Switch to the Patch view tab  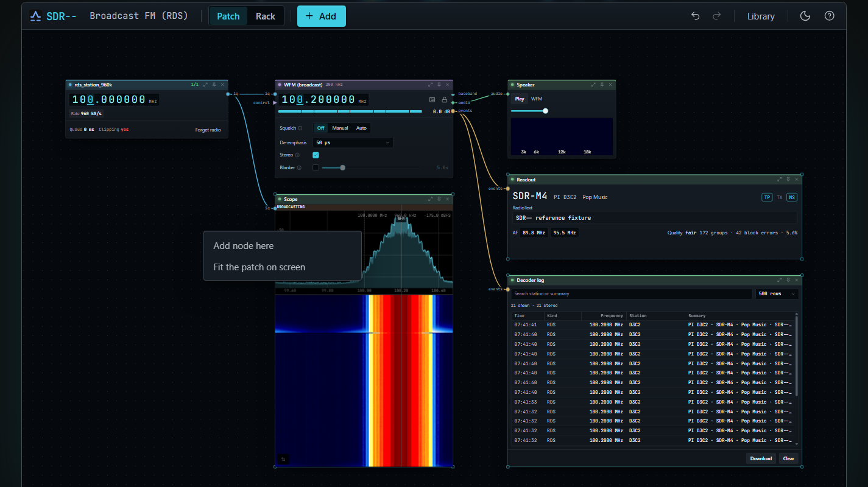point(228,16)
